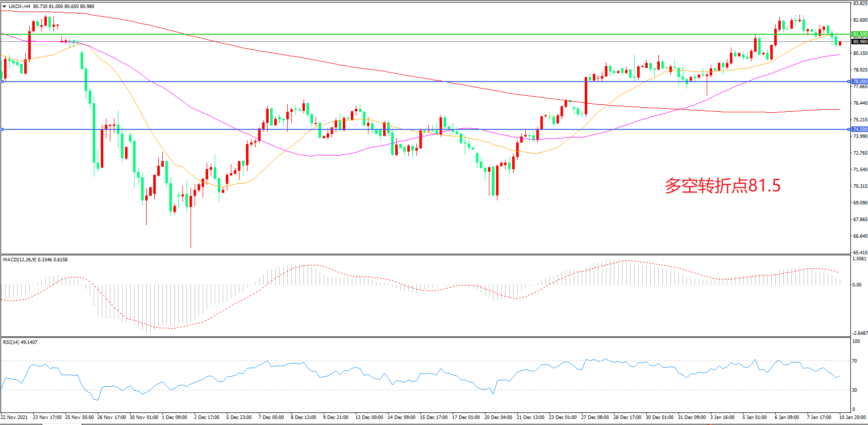Click the blue 78.000 price label
868x425 pixels.
pyautogui.click(x=859, y=81)
